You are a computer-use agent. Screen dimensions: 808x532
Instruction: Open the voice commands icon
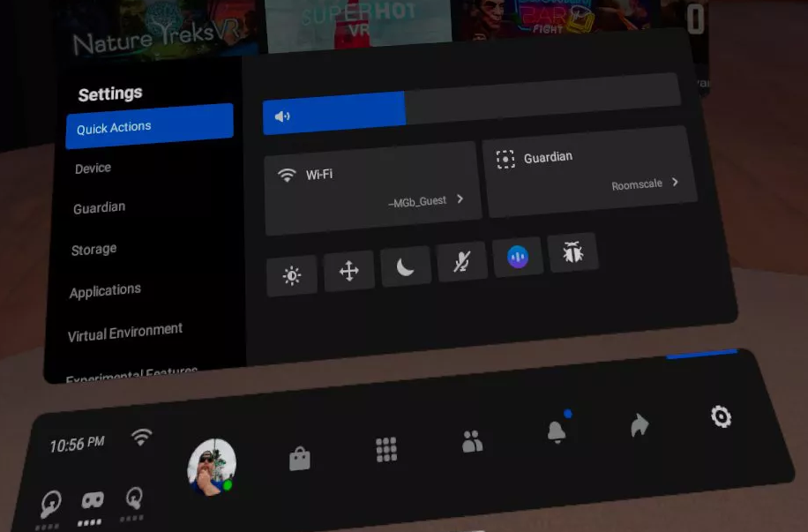click(518, 257)
